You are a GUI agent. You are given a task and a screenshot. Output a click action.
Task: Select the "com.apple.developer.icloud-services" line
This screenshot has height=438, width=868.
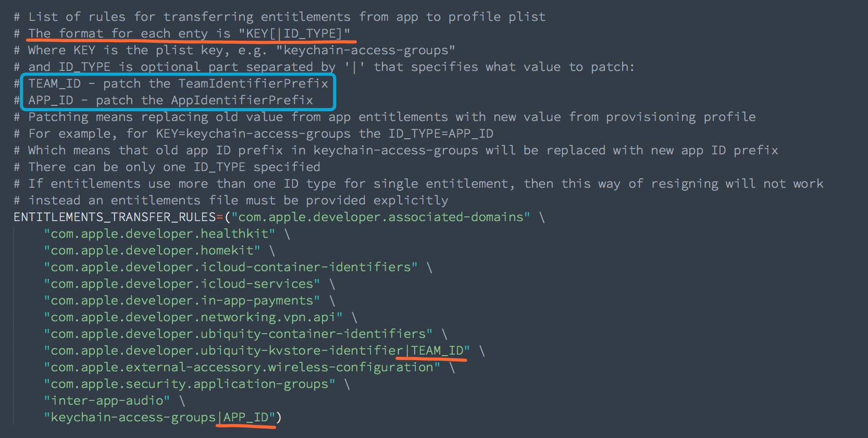(x=182, y=284)
